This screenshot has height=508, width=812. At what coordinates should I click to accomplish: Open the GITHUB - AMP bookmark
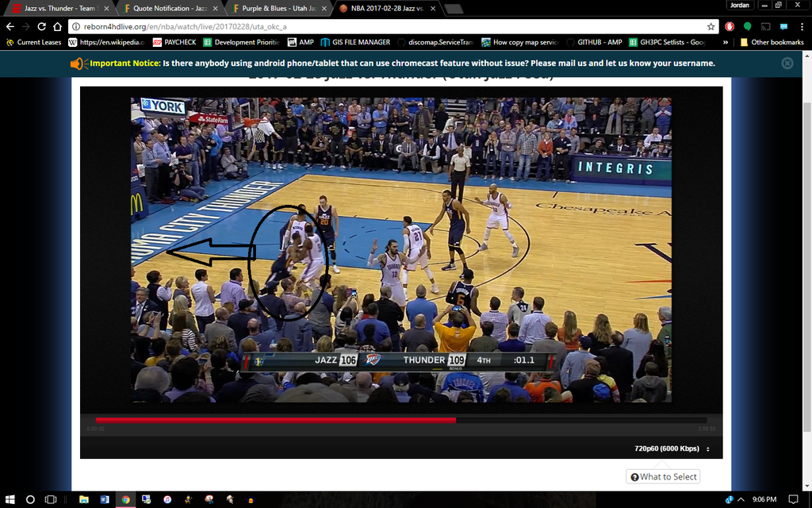click(595, 42)
